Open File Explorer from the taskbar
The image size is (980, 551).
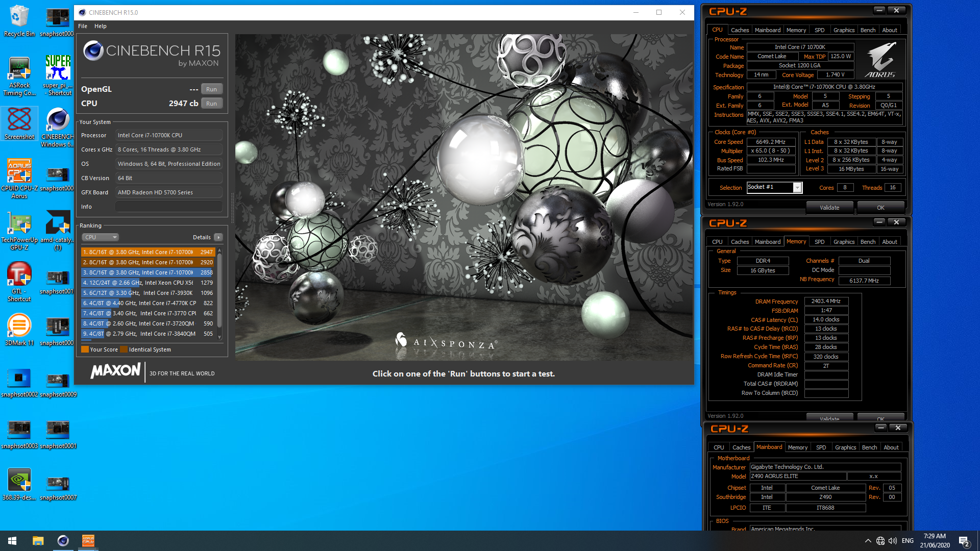coord(38,541)
